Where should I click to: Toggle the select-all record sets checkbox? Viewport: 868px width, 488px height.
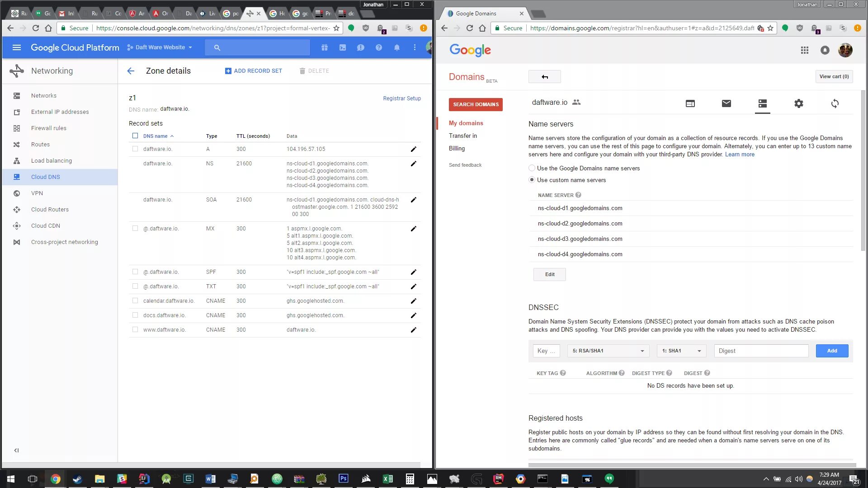135,136
